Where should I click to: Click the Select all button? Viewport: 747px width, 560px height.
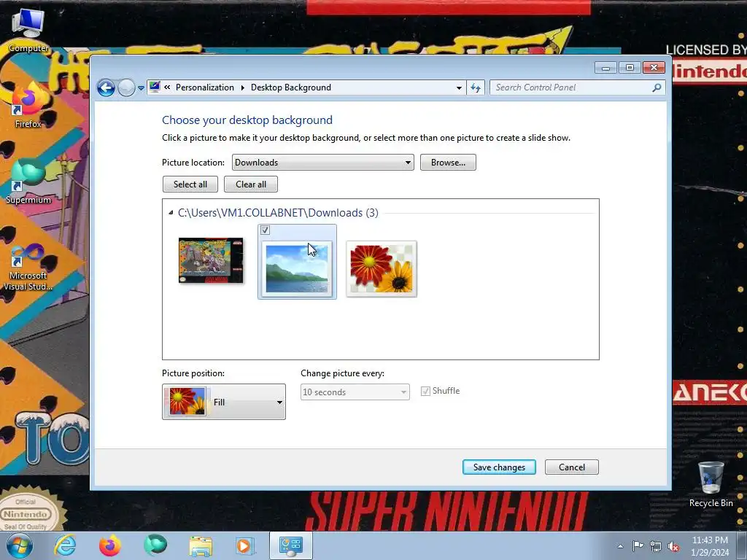point(190,184)
